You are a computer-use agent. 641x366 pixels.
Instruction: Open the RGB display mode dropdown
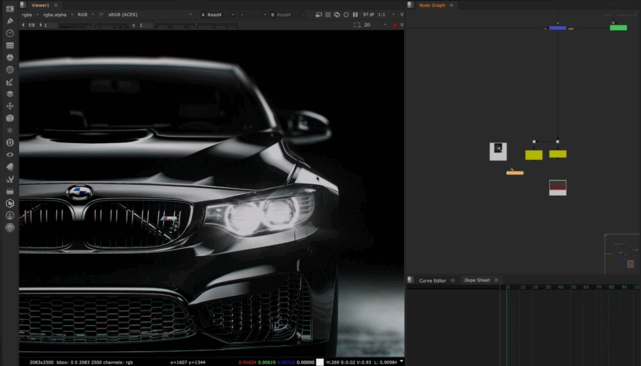(86, 15)
